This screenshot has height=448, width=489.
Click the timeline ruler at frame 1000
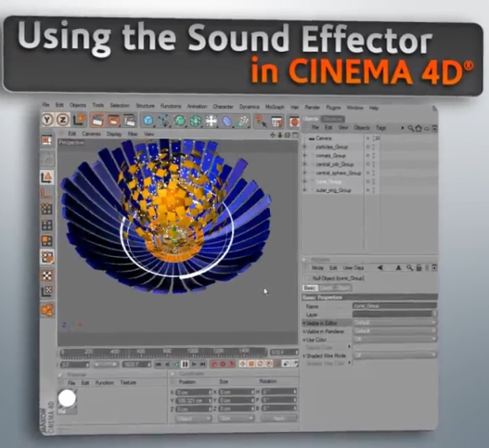193,352
